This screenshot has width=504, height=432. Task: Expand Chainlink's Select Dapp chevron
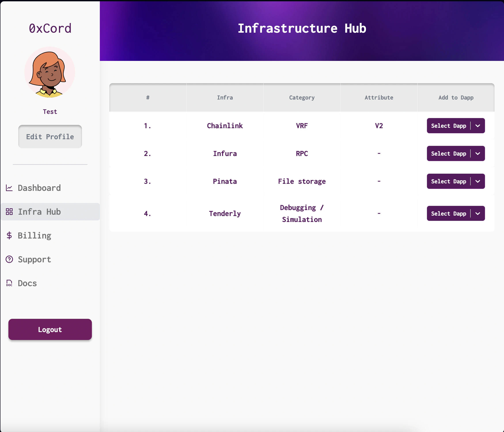tap(477, 126)
